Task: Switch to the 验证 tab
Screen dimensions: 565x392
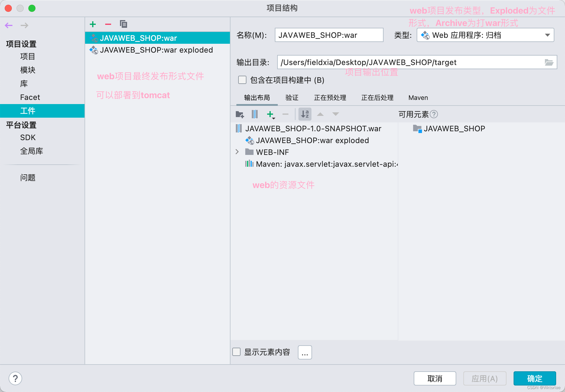Action: click(292, 98)
